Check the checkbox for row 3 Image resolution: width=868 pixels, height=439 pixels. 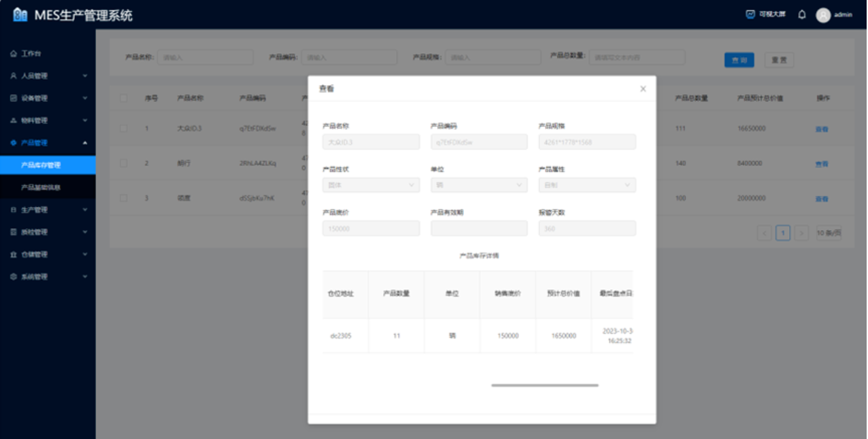[x=124, y=198]
